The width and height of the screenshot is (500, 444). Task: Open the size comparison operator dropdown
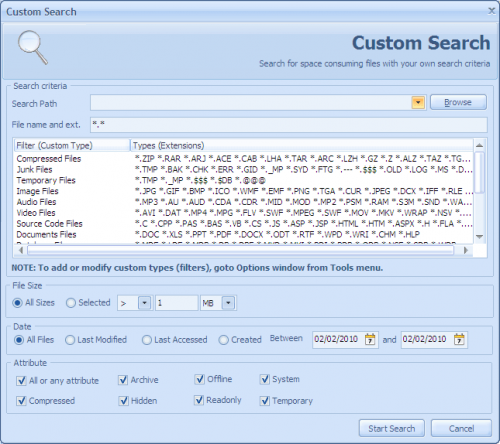pos(144,303)
